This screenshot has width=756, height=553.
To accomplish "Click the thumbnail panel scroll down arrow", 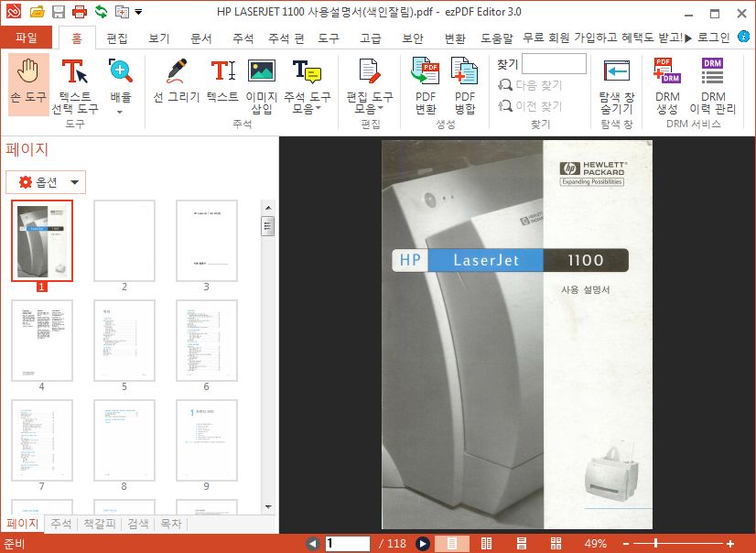I will point(268,507).
